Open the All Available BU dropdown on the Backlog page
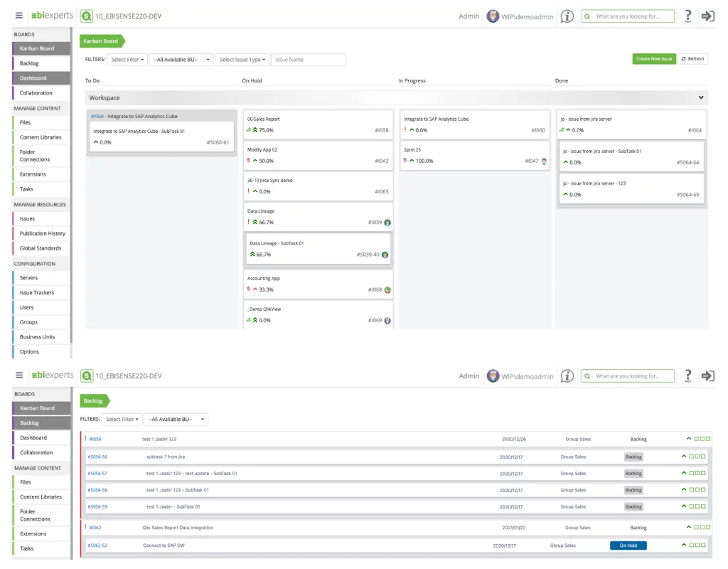Image resolution: width=728 pixels, height=569 pixels. coord(176,419)
